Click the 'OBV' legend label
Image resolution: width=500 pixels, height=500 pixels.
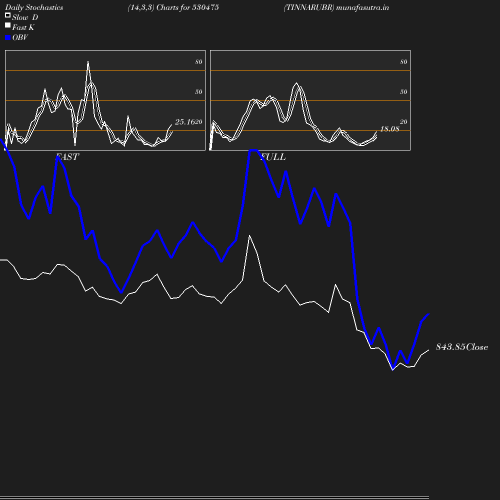(20, 37)
